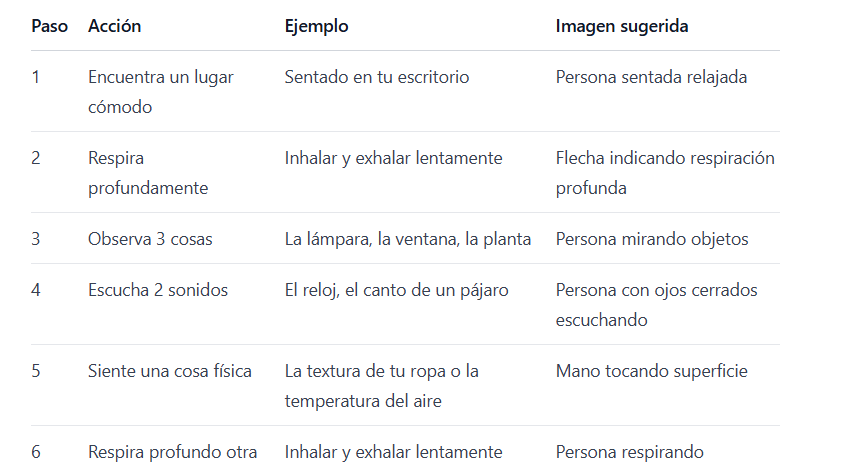Select the 'Respira profundamente' action cell
Image resolution: width=847 pixels, height=473 pixels.
148,173
